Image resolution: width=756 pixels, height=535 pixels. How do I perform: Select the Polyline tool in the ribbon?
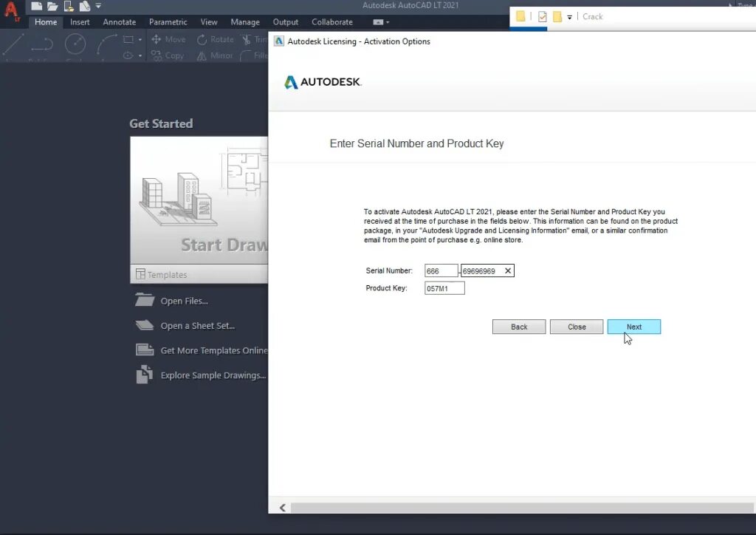pos(42,45)
